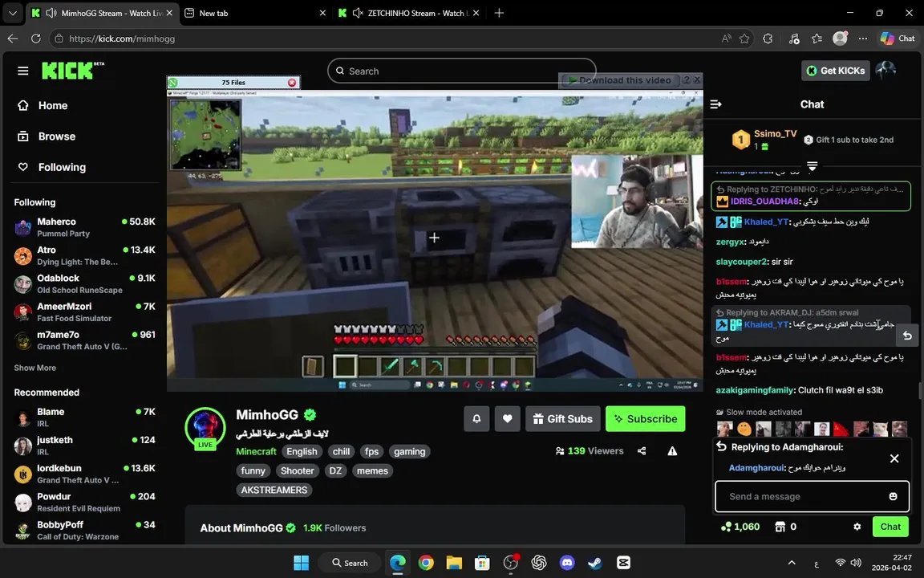Viewport: 924px width, 578px height.
Task: Click the green Subscribe button
Action: (x=645, y=419)
